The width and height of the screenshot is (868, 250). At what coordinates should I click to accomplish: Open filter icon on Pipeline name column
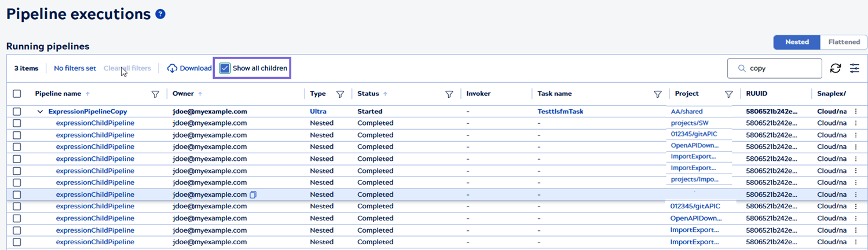point(155,94)
